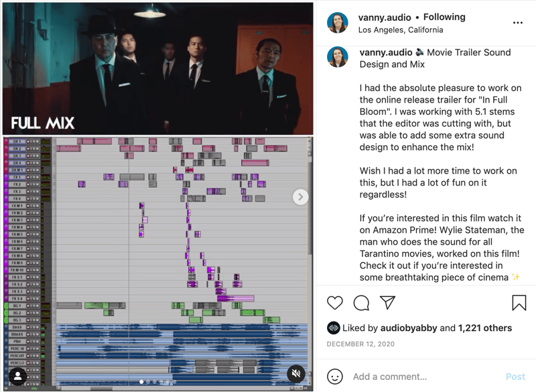Open the three-dot more options menu

[518, 23]
